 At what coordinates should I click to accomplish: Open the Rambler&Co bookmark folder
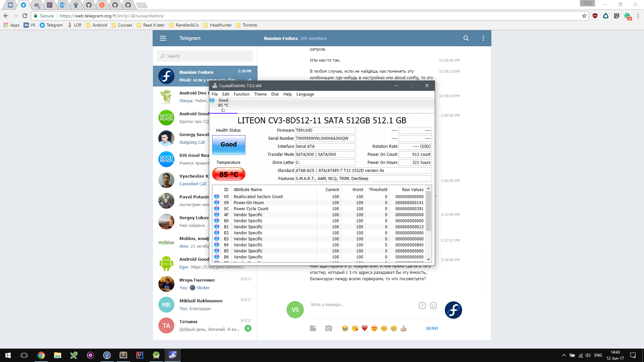pos(184,25)
